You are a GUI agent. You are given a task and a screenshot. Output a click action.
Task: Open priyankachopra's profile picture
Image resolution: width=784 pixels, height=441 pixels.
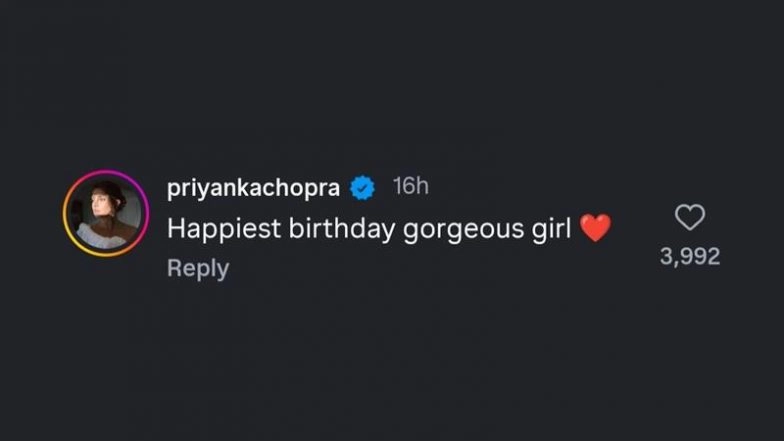106,213
